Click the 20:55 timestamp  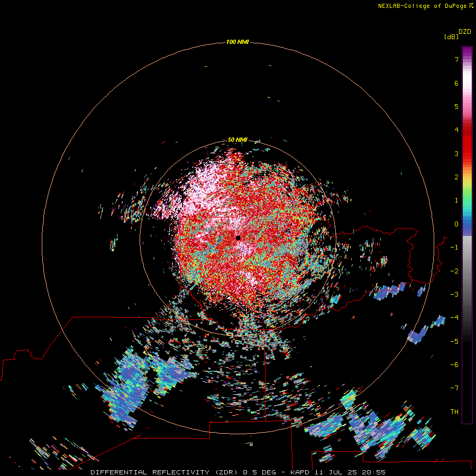(x=374, y=472)
